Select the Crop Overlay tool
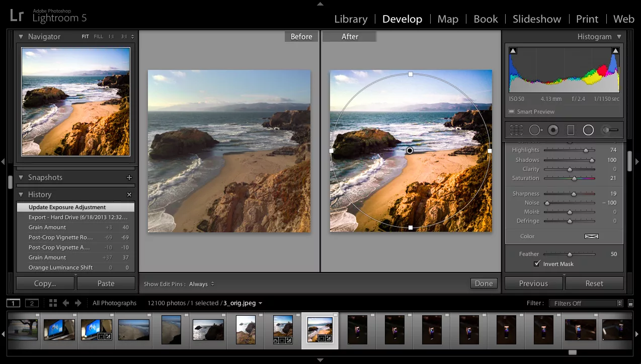Screen dimensions: 641x364 click(516, 130)
